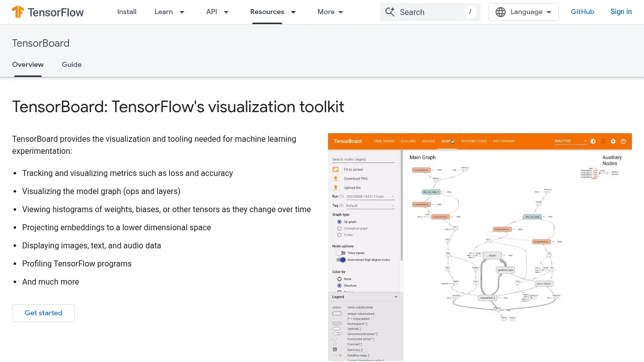Click the heading "TensorBoard: TensorFlow's visualization toolkit"
The height and width of the screenshot is (362, 644).
178,107
